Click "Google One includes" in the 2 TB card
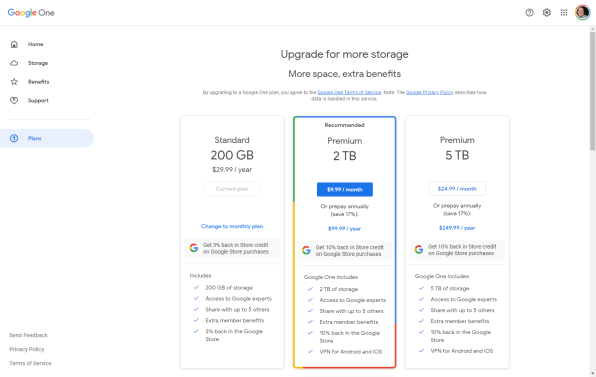 [331, 277]
